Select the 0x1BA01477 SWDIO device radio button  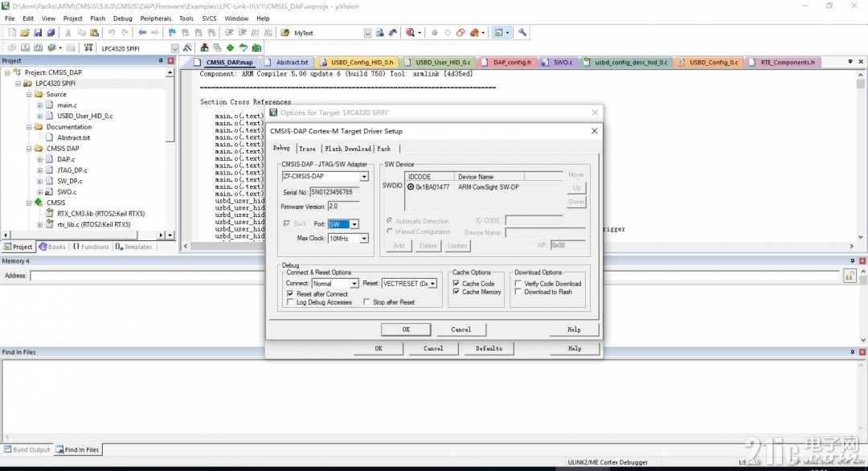[411, 187]
